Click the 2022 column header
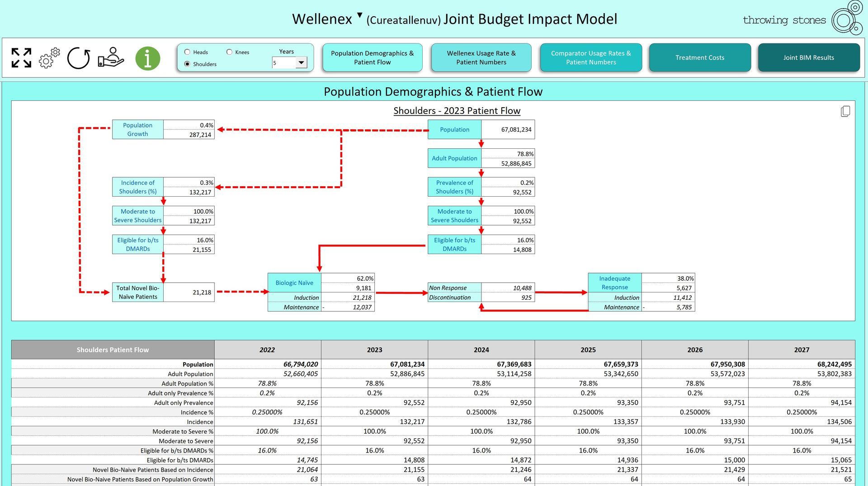This screenshot has height=486, width=868. coord(268,350)
